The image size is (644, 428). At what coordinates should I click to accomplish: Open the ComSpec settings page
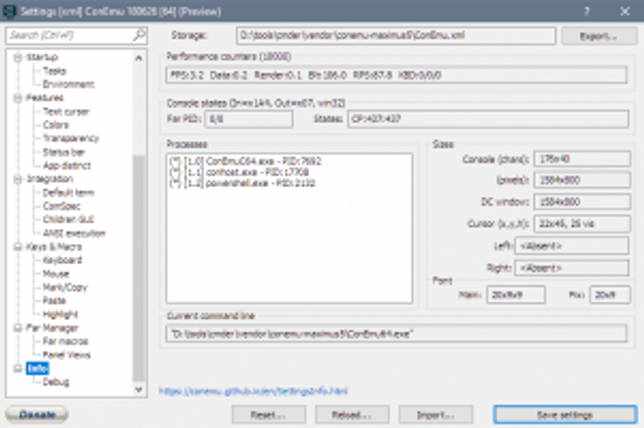62,206
